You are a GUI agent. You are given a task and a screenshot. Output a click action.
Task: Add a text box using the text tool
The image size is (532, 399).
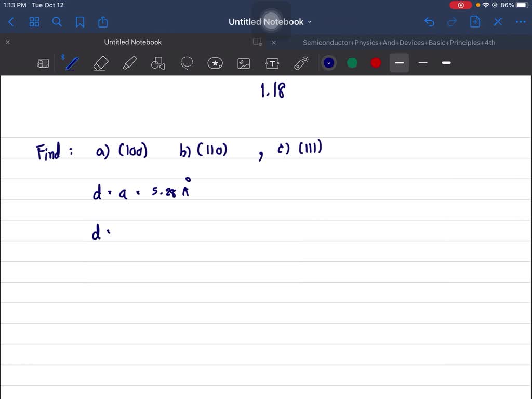point(272,63)
